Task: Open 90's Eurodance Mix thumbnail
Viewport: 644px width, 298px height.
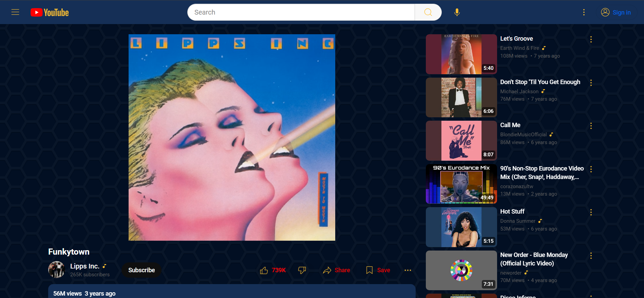Action: pyautogui.click(x=461, y=184)
